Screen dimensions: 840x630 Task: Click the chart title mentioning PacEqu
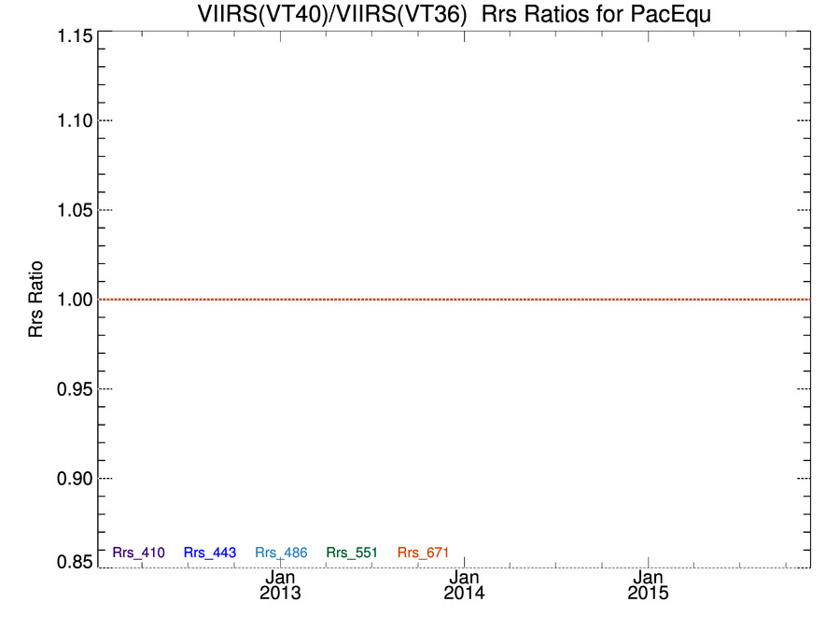455,13
